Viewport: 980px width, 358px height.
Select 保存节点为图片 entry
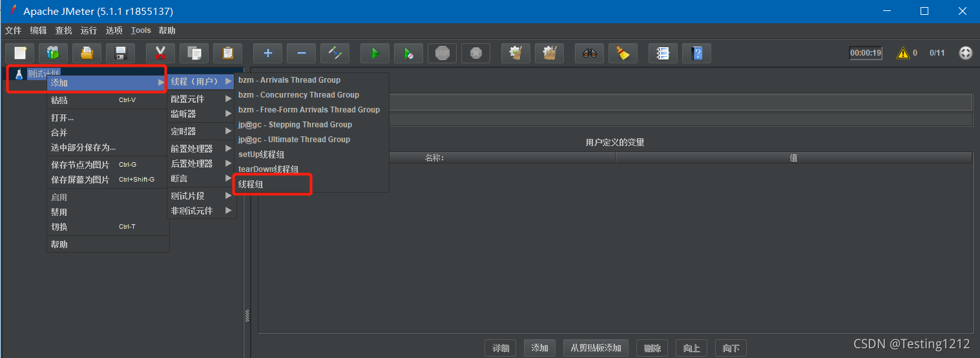pos(107,165)
